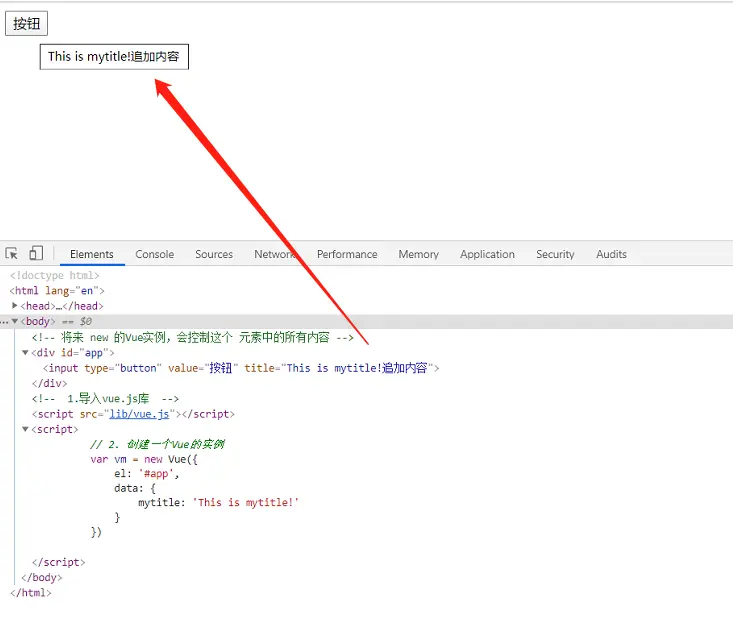Screen dimensions: 733x622
Task: Open the Sources tab
Action: point(214,254)
